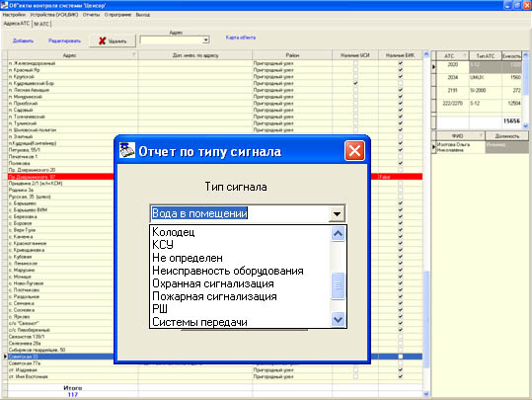Click the signal list scroll down arrow

(338, 320)
